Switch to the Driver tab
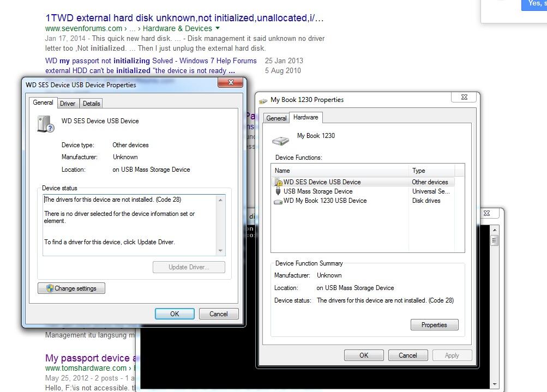This screenshot has height=392, width=547. click(x=67, y=104)
